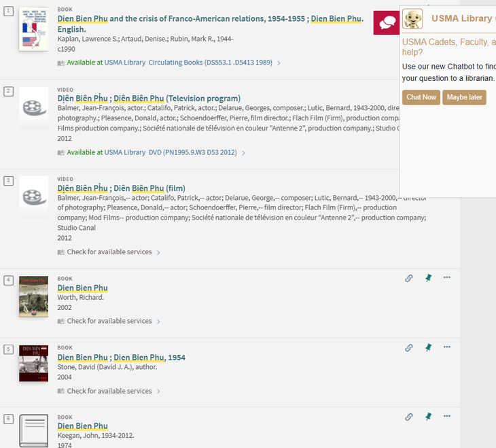The width and height of the screenshot is (496, 448).
Task: Expand availability chevron for DVD PN1995.9.W3
Action: (x=243, y=153)
